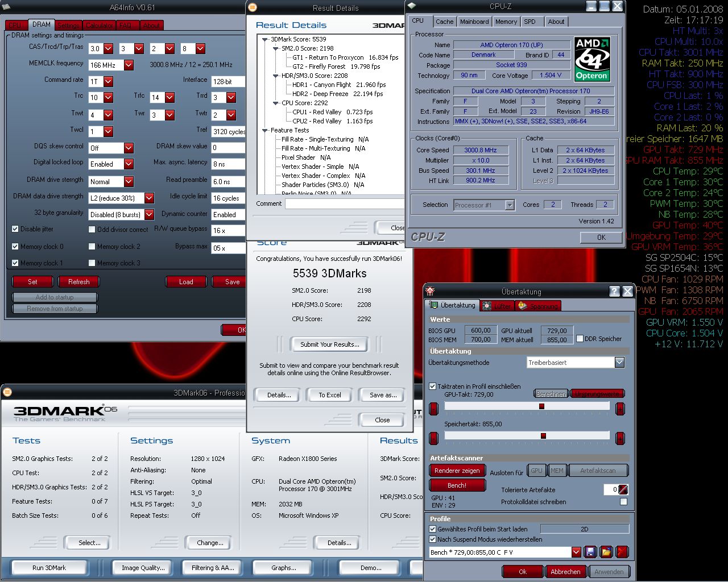This screenshot has width=728, height=582.
Task: Open the CAS 3.0 value dropdown
Action: click(x=108, y=49)
